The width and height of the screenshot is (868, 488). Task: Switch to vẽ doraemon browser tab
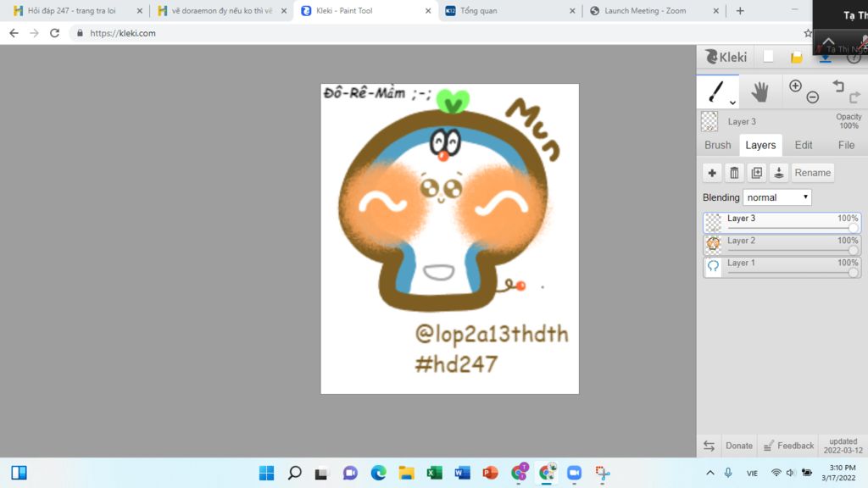216,10
